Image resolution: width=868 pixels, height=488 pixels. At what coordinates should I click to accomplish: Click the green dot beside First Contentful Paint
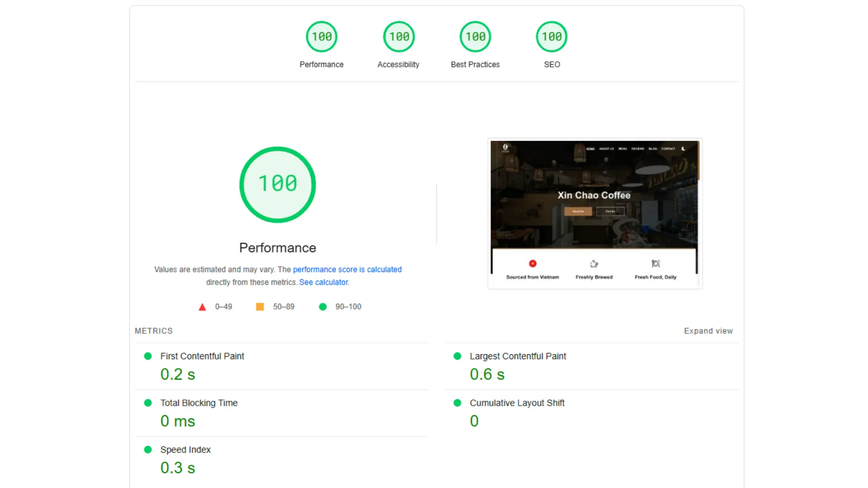148,356
